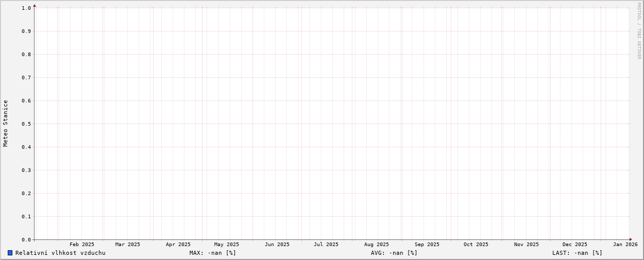The height and width of the screenshot is (260, 644).
Task: Select the Apr 2025 x-axis label
Action: 178,245
